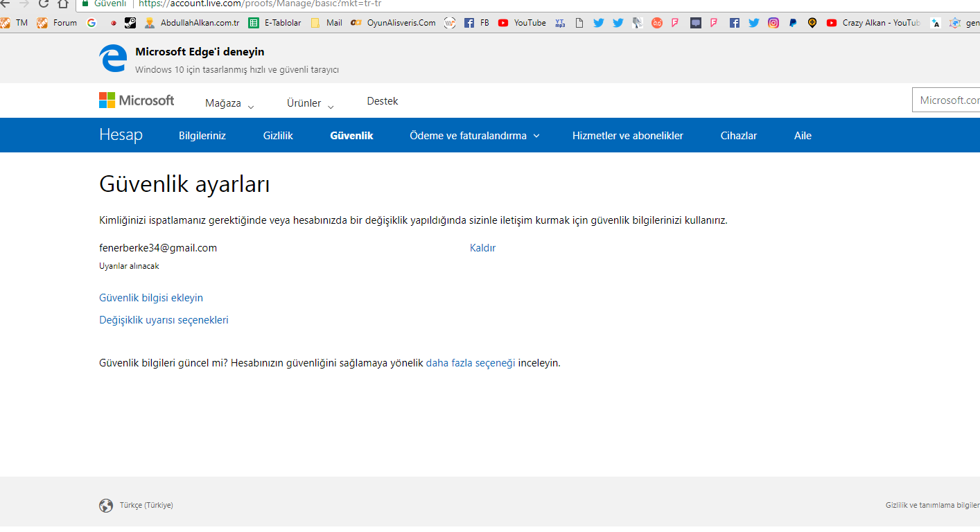This screenshot has height=532, width=980.
Task: Open the FB Facebook bookmark
Action: click(x=477, y=23)
